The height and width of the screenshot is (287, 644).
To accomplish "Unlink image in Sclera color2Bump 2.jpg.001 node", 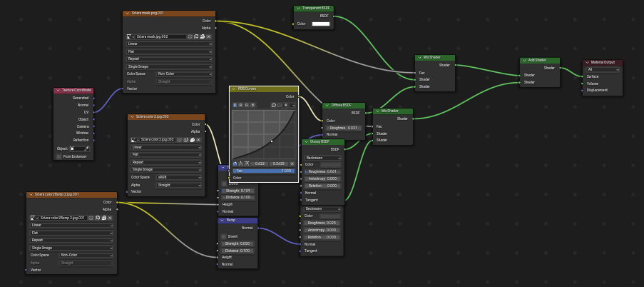I will click(110, 218).
